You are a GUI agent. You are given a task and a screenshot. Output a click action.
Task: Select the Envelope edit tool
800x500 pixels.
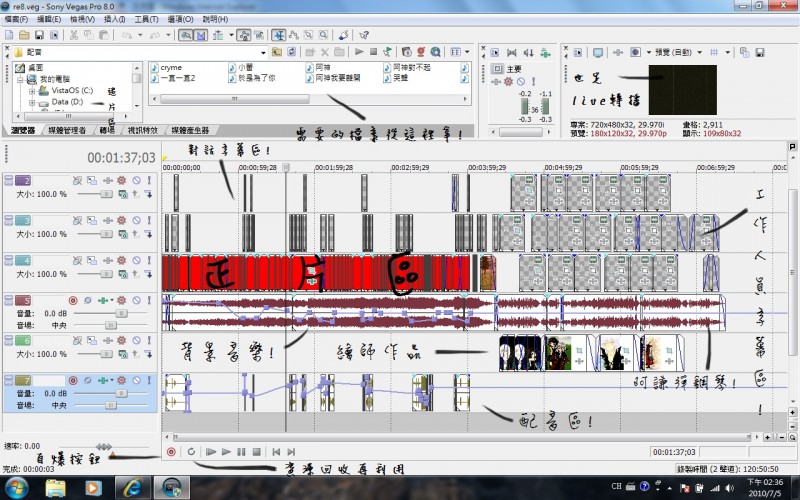(293, 35)
